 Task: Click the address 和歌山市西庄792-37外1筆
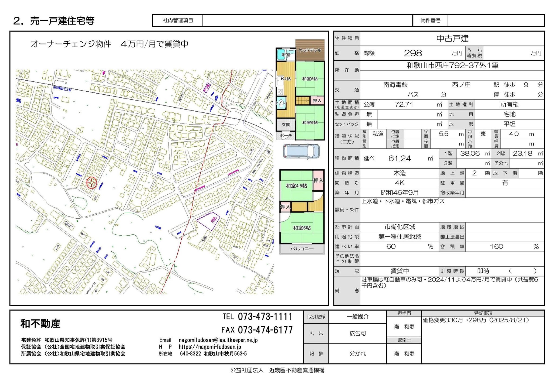pyautogui.click(x=452, y=66)
